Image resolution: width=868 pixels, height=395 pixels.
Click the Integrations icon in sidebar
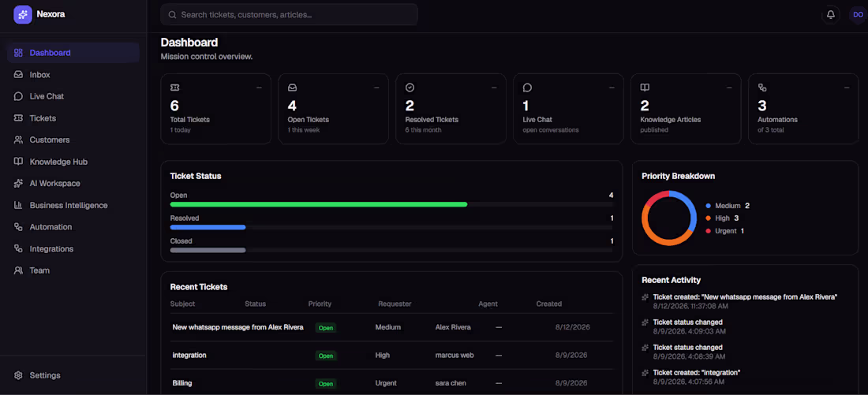[x=18, y=249]
